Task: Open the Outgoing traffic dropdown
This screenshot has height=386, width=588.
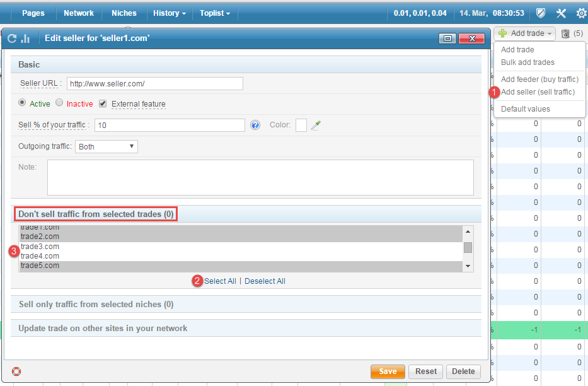Action: pos(106,146)
